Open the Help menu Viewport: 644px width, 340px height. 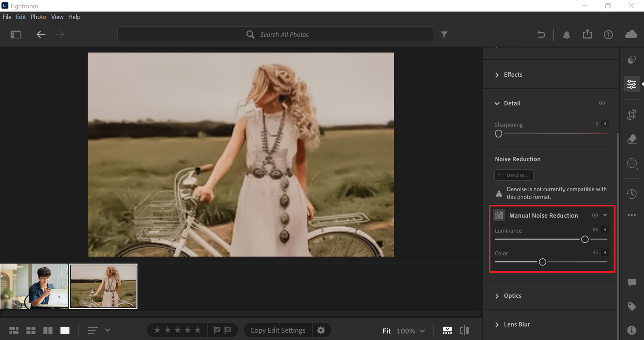(x=74, y=17)
